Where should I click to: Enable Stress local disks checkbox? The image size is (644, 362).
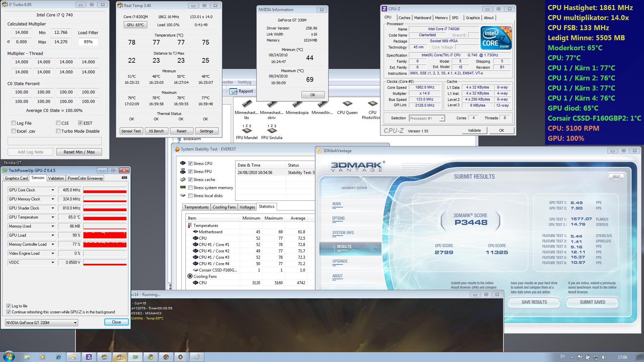point(190,196)
